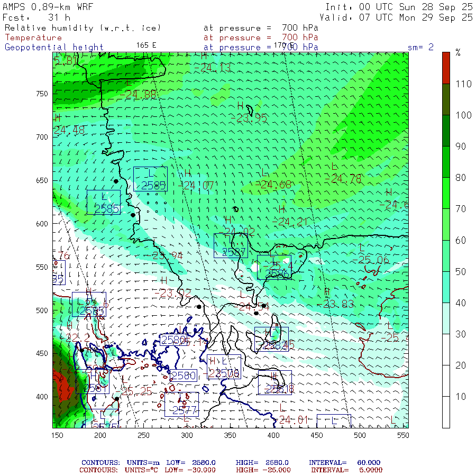
Task: Click the title 'AMPS 0.89-km WRF'
Action: click(48, 7)
